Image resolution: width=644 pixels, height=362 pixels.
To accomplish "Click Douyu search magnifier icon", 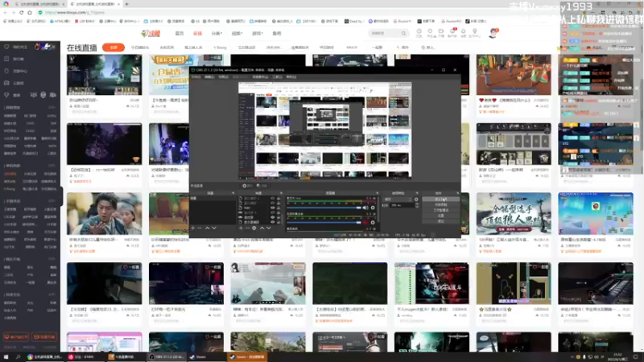I will [404, 33].
